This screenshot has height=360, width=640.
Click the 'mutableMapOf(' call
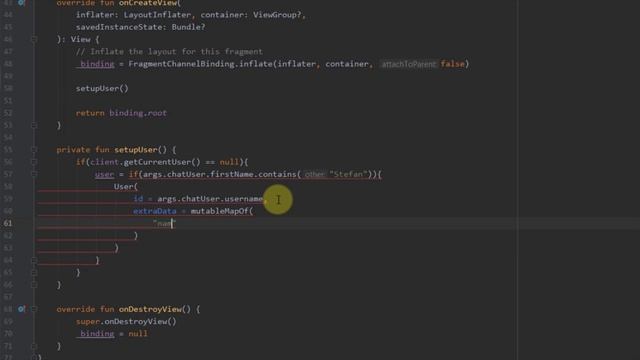[222, 211]
